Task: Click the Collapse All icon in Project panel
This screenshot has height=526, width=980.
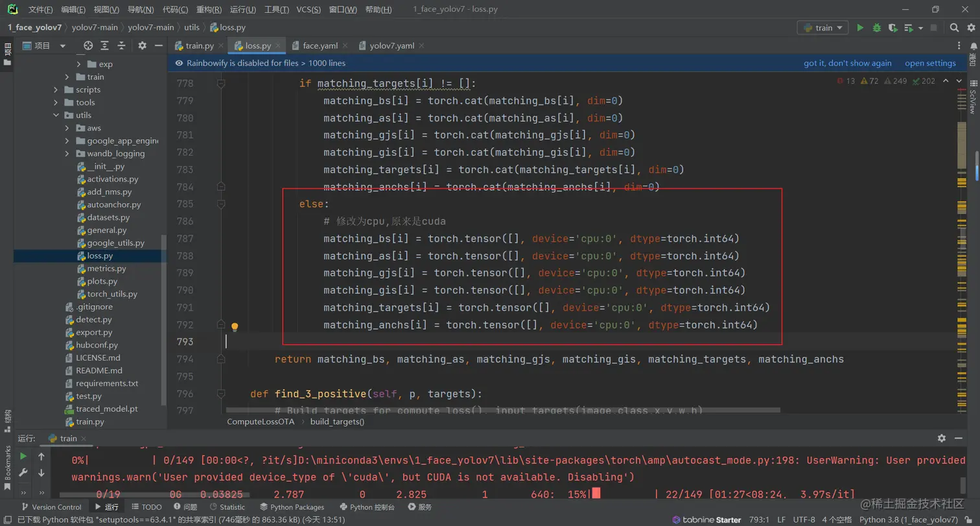Action: point(121,45)
